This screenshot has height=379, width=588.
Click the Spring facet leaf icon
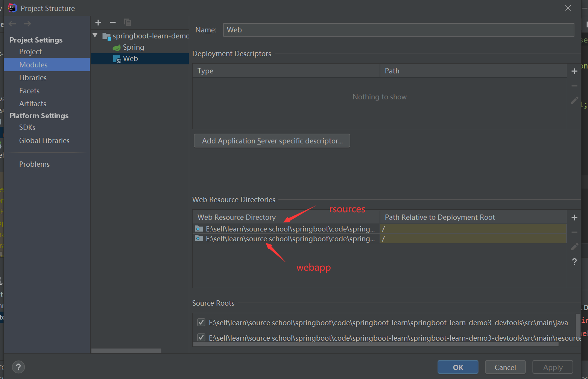117,47
